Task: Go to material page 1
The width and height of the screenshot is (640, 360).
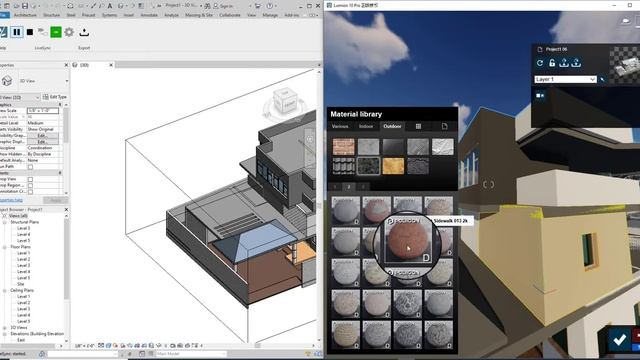Action: tap(335, 187)
